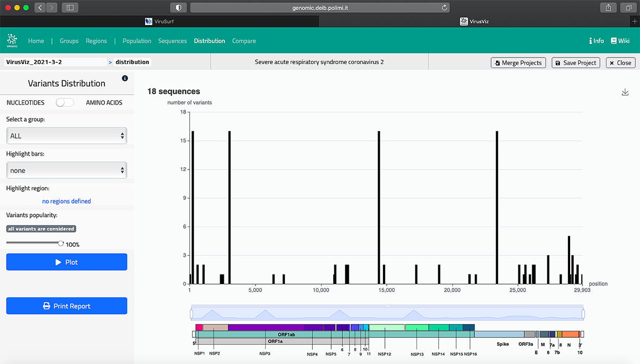Click the variants popularity slider handle
This screenshot has width=640, height=364.
[x=61, y=243]
